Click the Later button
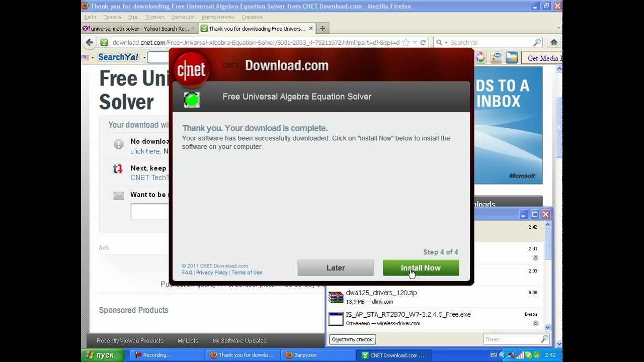The image size is (644, 362). tap(335, 268)
